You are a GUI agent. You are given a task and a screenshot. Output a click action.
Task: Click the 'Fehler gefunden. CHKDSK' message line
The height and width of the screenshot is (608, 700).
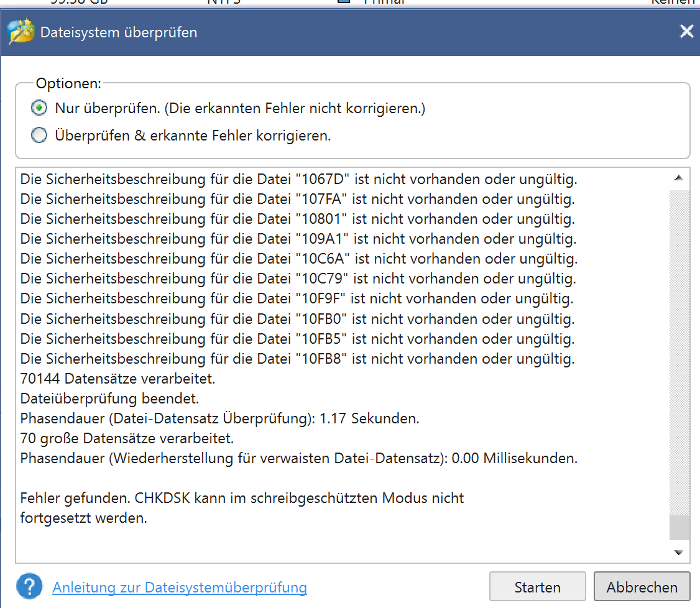pos(242,498)
